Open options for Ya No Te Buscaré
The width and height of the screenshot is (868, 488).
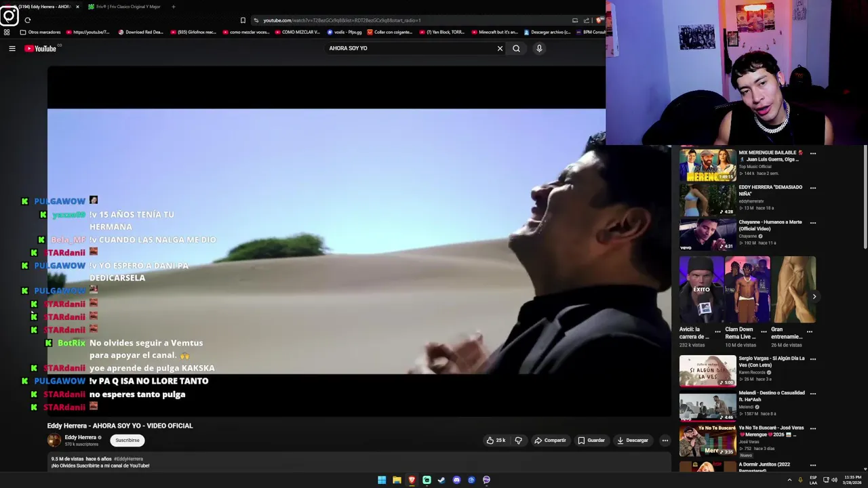(x=813, y=428)
